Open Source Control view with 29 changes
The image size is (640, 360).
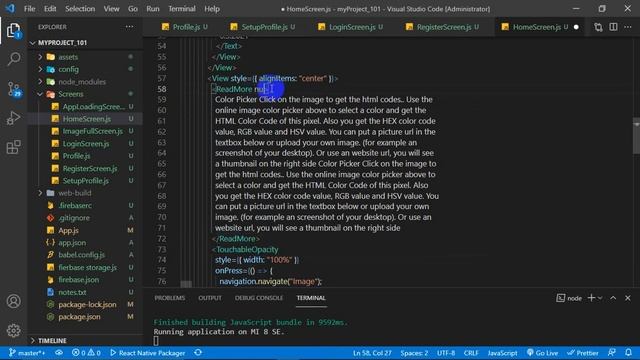click(13, 89)
